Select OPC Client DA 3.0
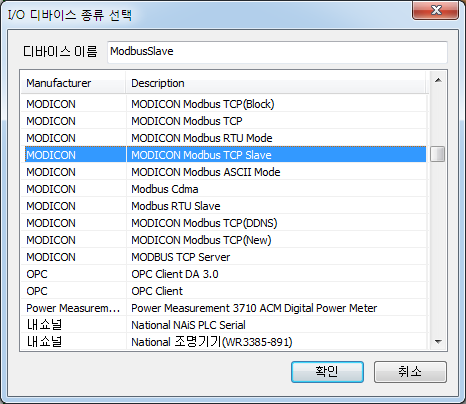The height and width of the screenshot is (404, 466). pyautogui.click(x=224, y=274)
